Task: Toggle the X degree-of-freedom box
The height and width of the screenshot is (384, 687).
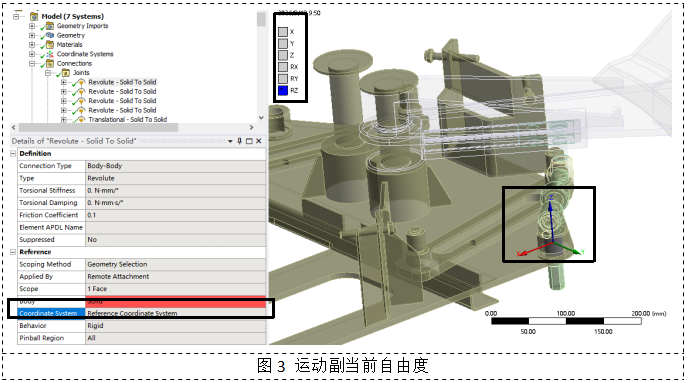Action: 283,32
